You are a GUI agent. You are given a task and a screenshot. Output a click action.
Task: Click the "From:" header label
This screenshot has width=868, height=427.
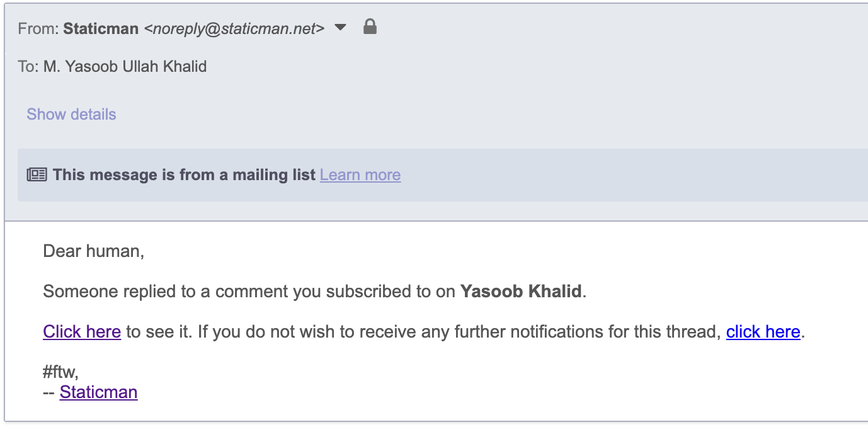tap(38, 28)
